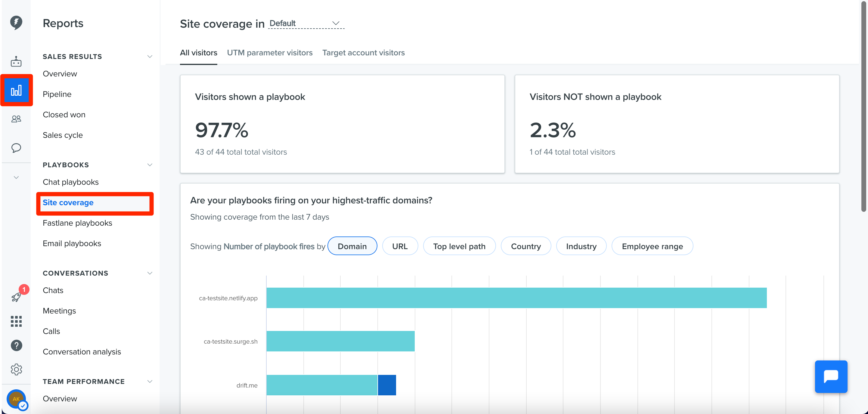Select the Country filter pill

click(x=526, y=246)
